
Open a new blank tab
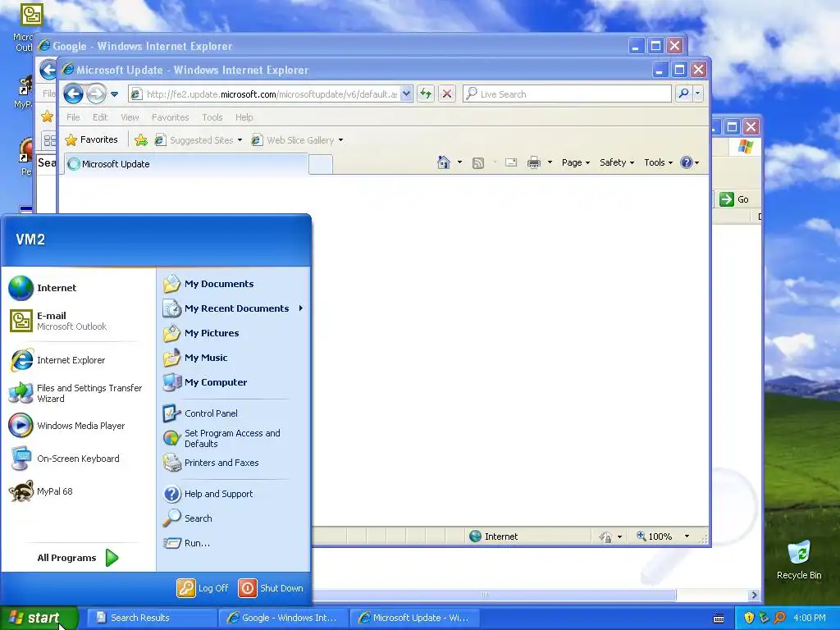coord(321,164)
